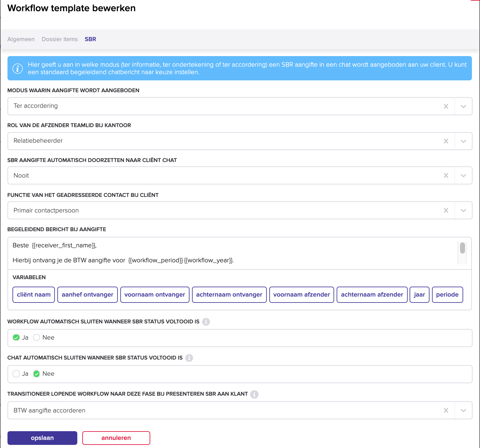Clear the Nooit selection with X
This screenshot has width=480, height=448.
(446, 175)
